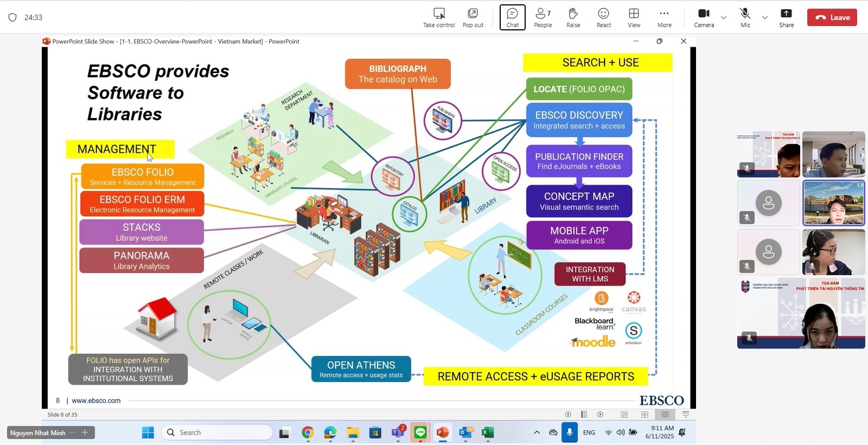
Task: Toggle the Mic mute button
Action: tap(745, 17)
